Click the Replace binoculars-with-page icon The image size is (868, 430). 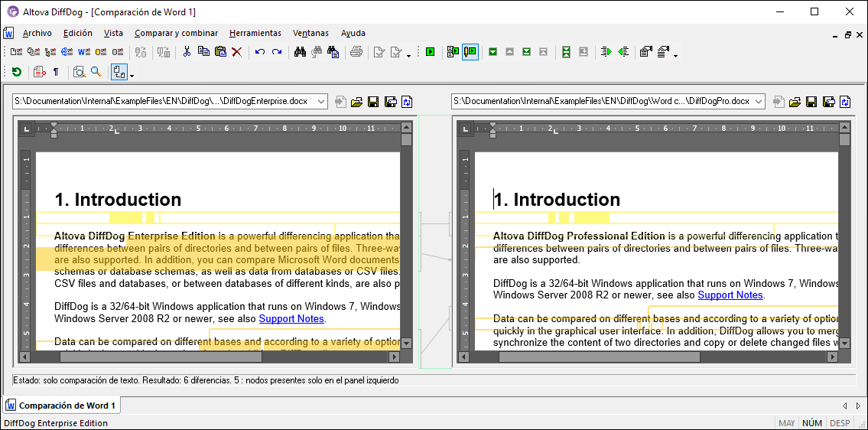(333, 52)
